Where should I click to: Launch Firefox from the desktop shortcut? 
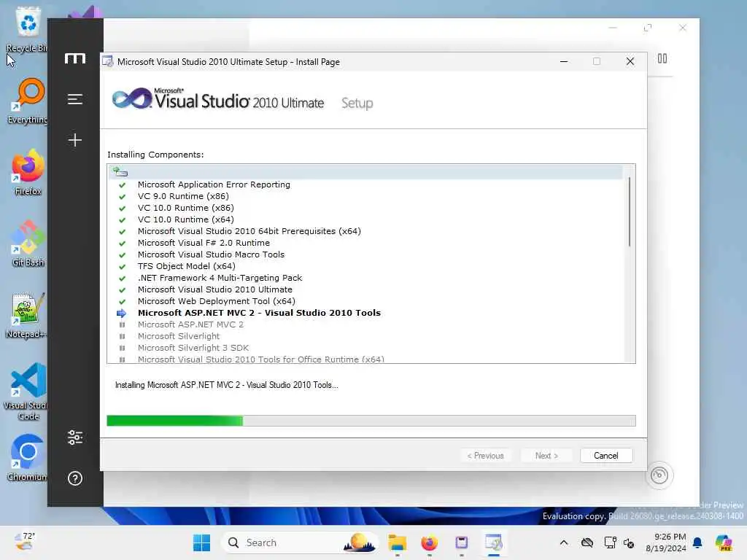(x=28, y=172)
